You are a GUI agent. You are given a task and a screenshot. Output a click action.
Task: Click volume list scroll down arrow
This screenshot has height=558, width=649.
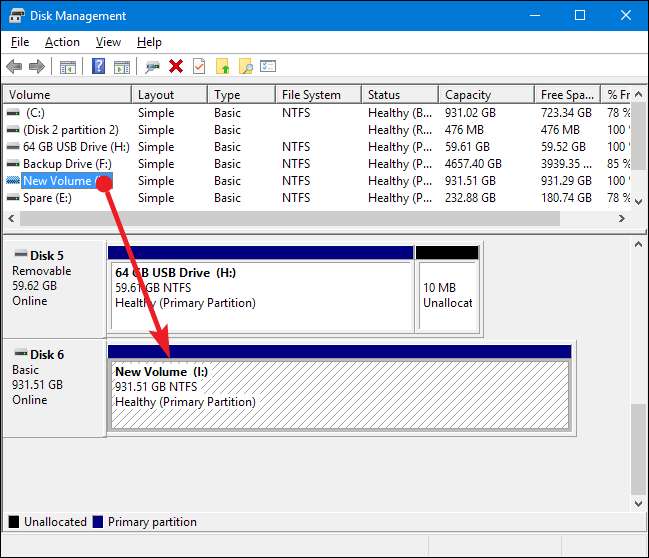point(638,202)
